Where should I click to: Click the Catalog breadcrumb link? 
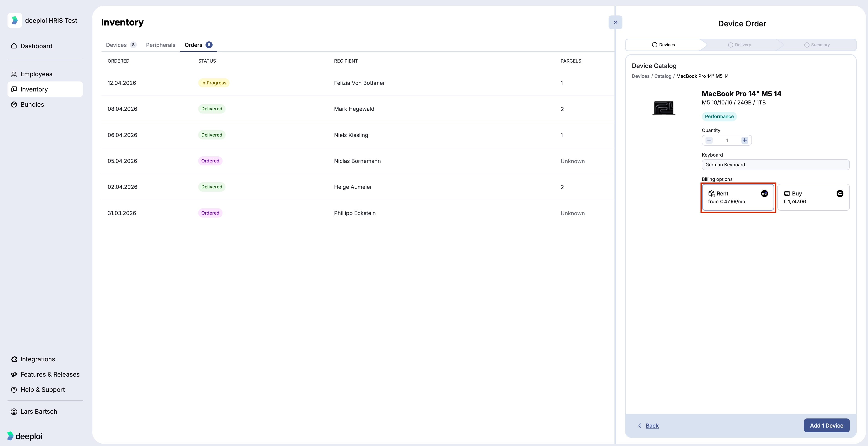click(x=663, y=76)
